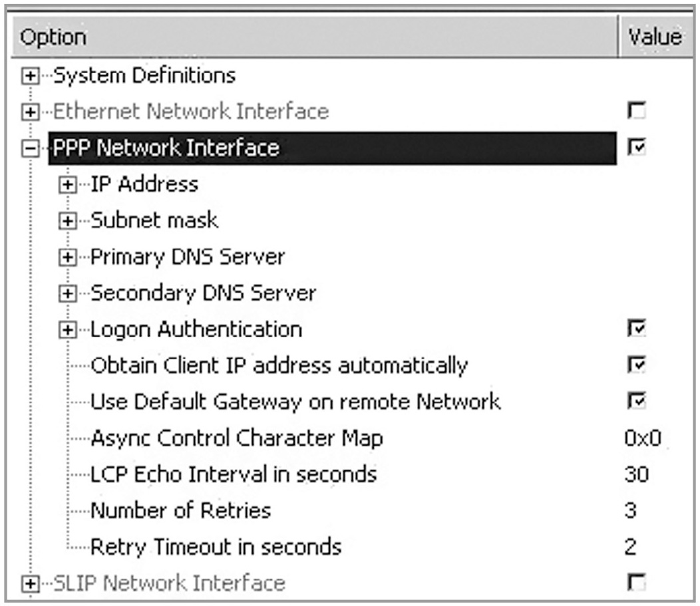Click the Value column header

click(x=655, y=37)
